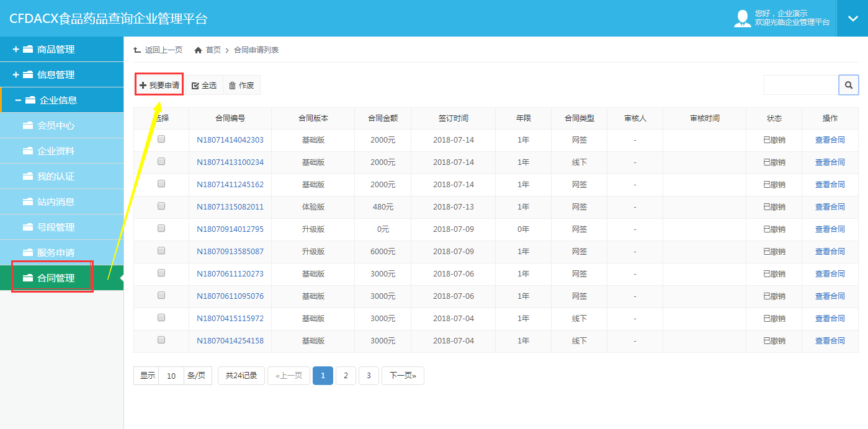Click current page 1 button
This screenshot has height=429, width=868.
tap(323, 376)
